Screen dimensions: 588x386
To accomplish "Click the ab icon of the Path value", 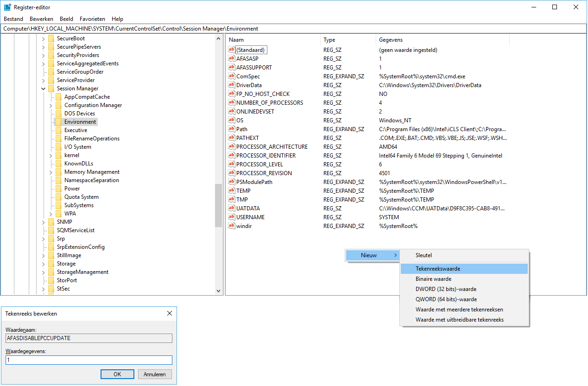I will coord(232,129).
